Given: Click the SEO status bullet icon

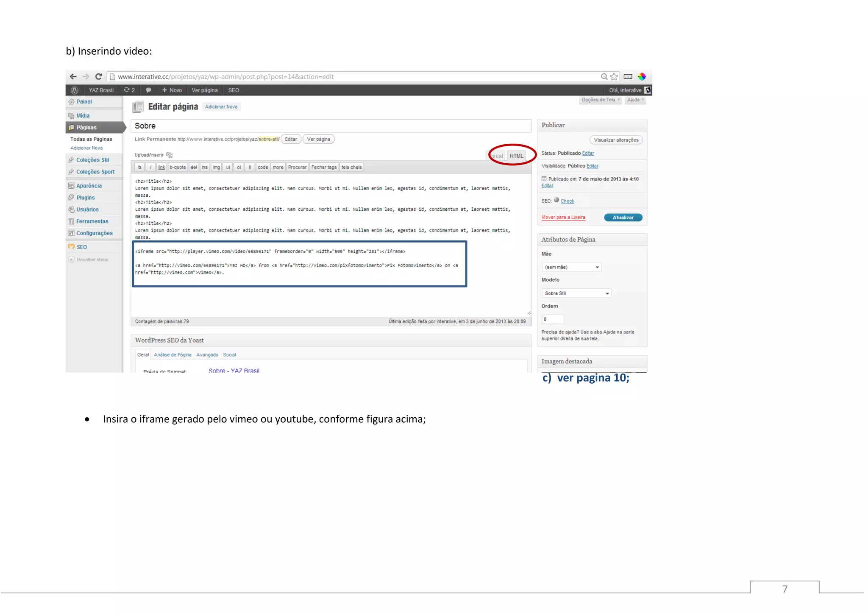Looking at the screenshot, I should click(x=556, y=200).
